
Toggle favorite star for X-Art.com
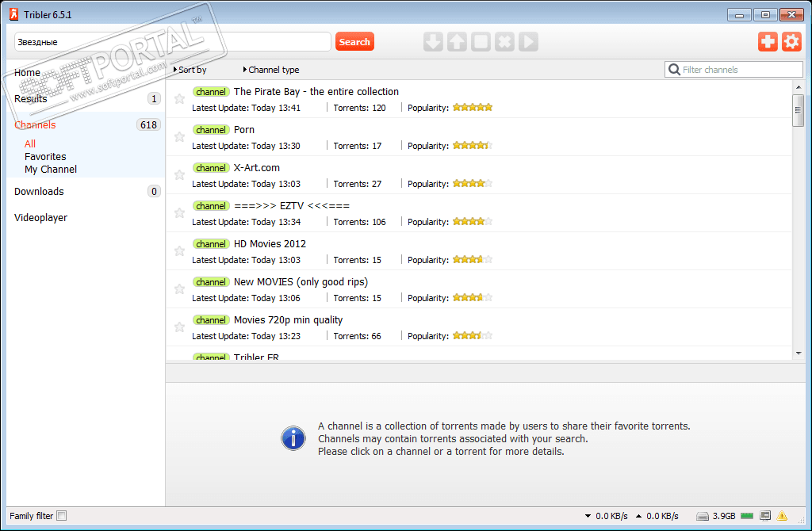pos(179,174)
